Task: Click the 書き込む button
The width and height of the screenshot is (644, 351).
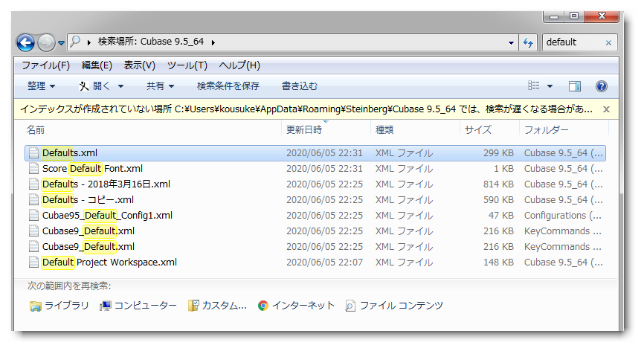Action: point(300,86)
